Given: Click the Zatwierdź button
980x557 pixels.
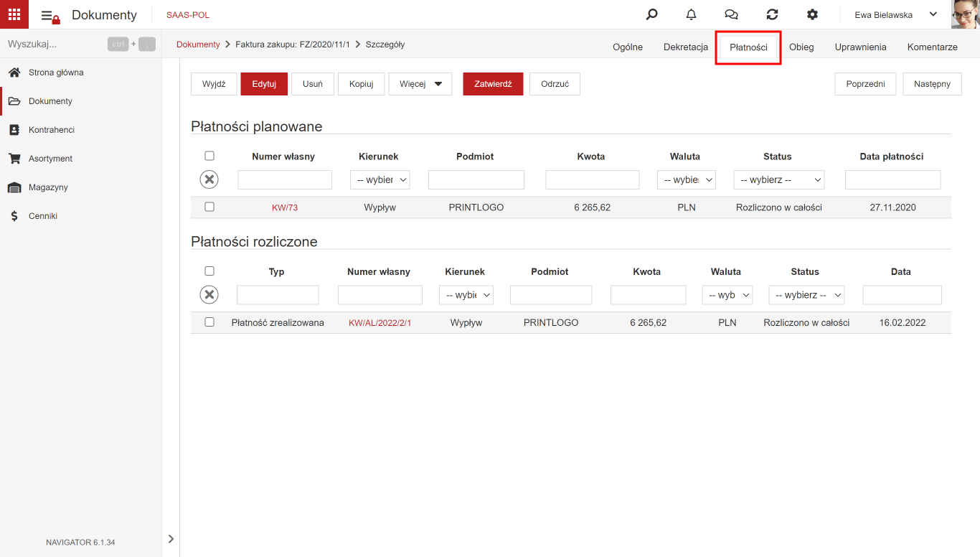Looking at the screenshot, I should coord(493,84).
